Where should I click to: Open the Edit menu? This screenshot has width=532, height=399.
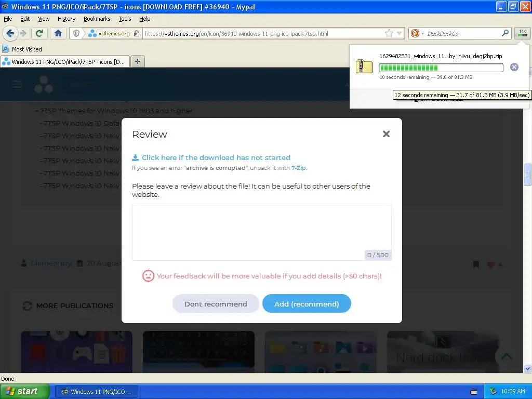tap(25, 19)
